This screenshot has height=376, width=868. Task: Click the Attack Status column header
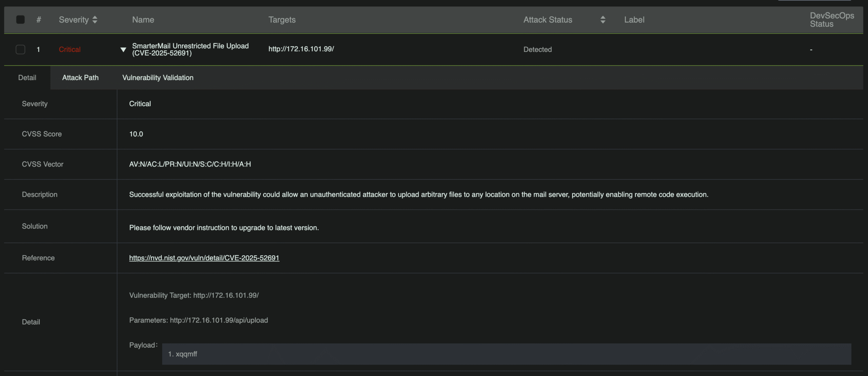548,20
